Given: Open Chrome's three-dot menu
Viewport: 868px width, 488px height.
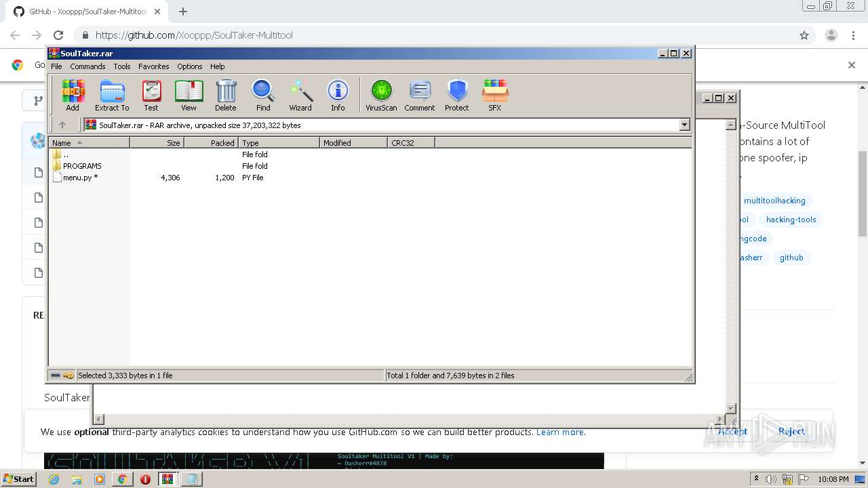Looking at the screenshot, I should tap(853, 35).
